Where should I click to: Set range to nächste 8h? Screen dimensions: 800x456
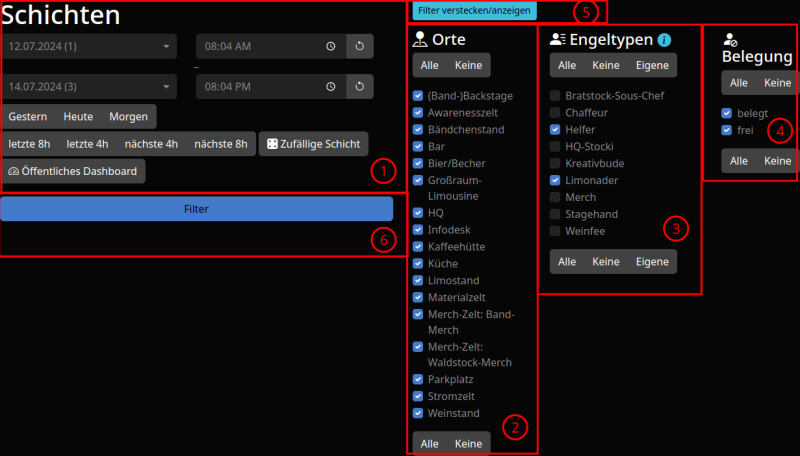click(221, 143)
